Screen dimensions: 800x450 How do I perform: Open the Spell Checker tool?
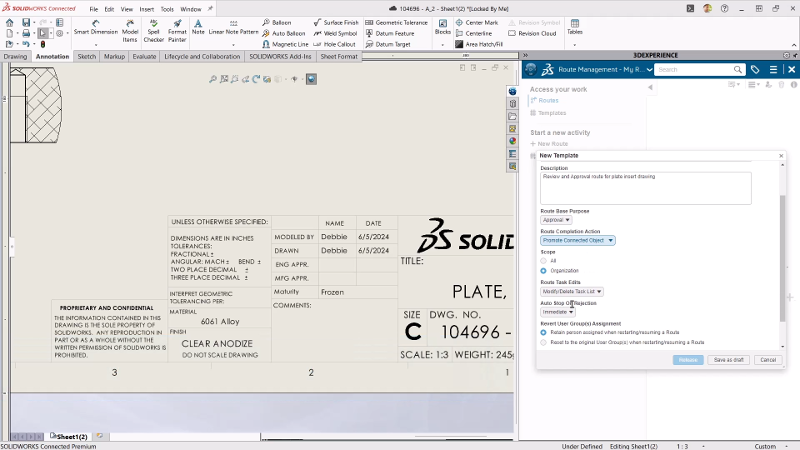click(x=153, y=31)
